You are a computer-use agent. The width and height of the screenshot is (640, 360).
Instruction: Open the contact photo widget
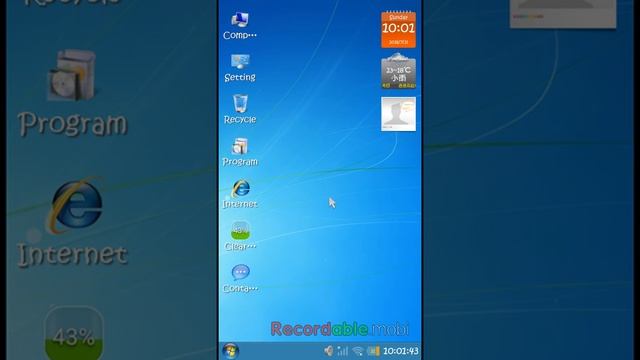coord(398,114)
